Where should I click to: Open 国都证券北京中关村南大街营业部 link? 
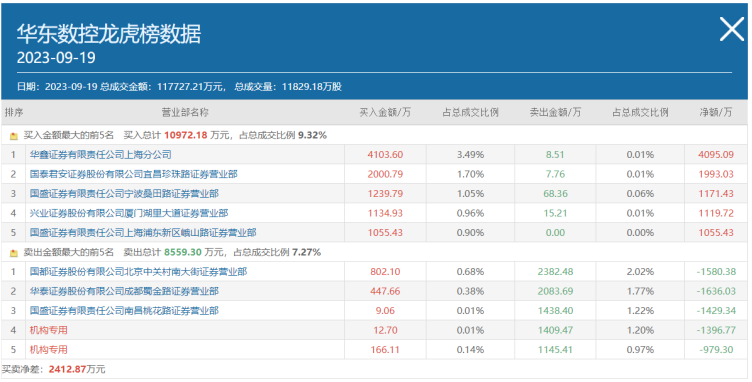[x=138, y=272]
